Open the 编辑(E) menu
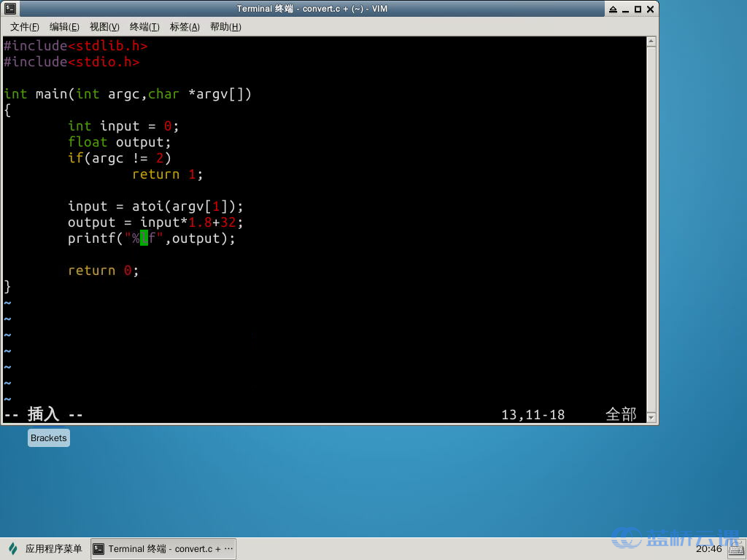Screen dimensions: 747x560 coord(64,27)
